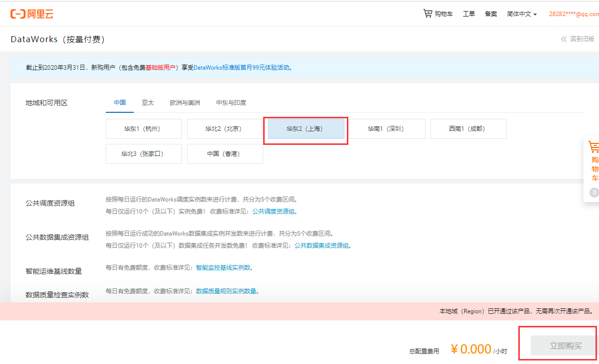Select region 华南1（深圳）

(387, 129)
